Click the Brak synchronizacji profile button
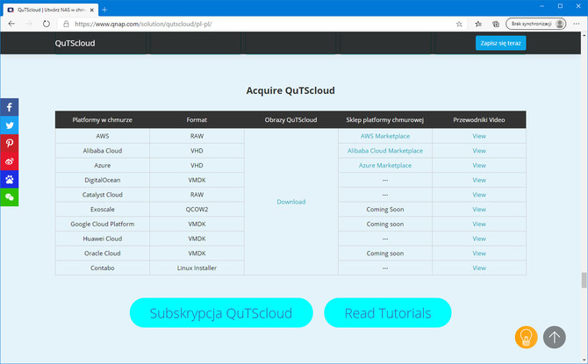The width and height of the screenshot is (588, 364). click(x=535, y=24)
